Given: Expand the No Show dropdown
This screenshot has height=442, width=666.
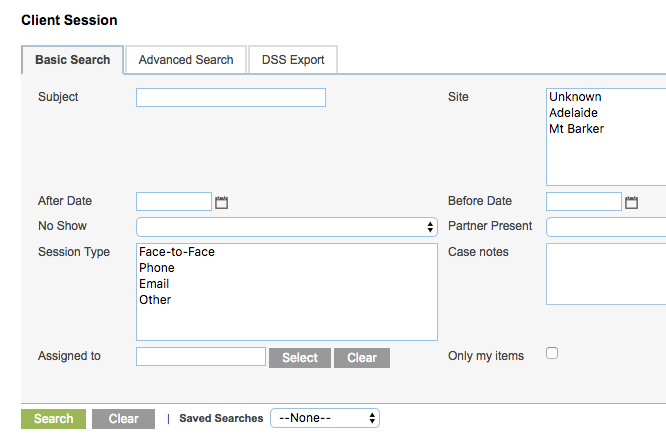Looking at the screenshot, I should (287, 227).
